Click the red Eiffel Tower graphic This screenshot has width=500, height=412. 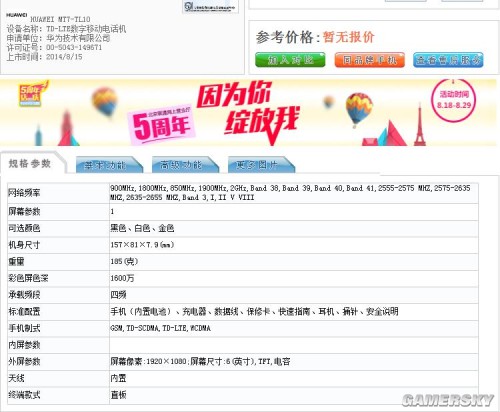tap(420, 124)
